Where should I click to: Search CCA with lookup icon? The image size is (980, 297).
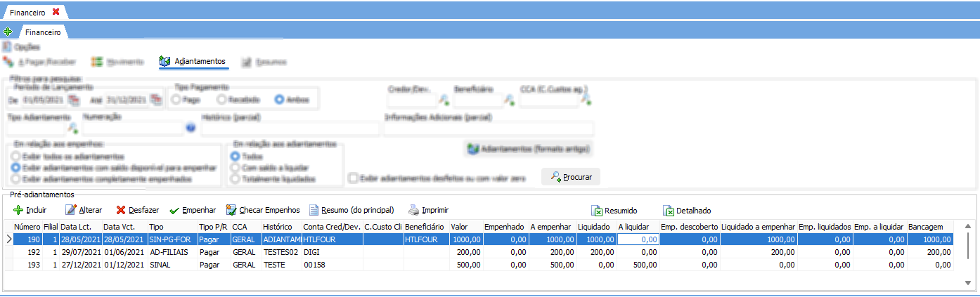click(x=585, y=100)
